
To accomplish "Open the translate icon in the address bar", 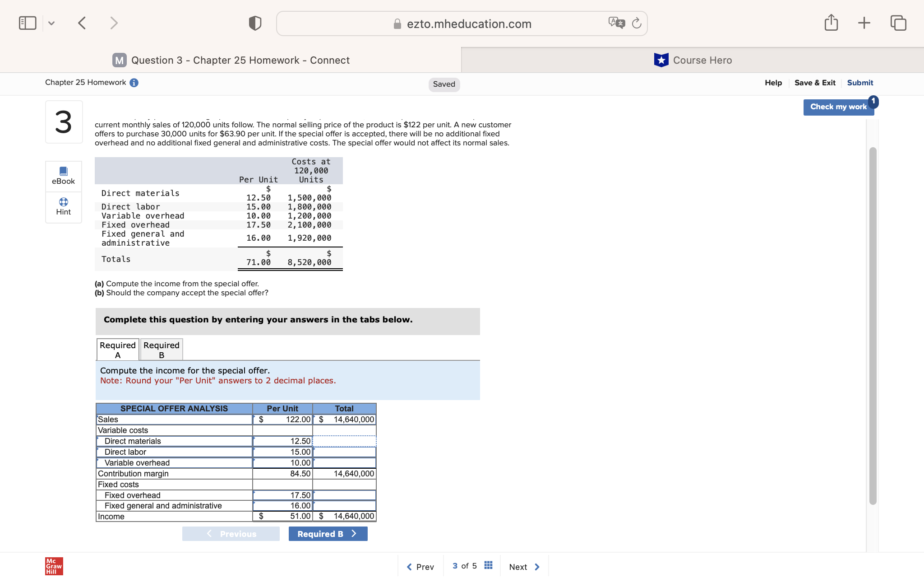I will [x=616, y=23].
